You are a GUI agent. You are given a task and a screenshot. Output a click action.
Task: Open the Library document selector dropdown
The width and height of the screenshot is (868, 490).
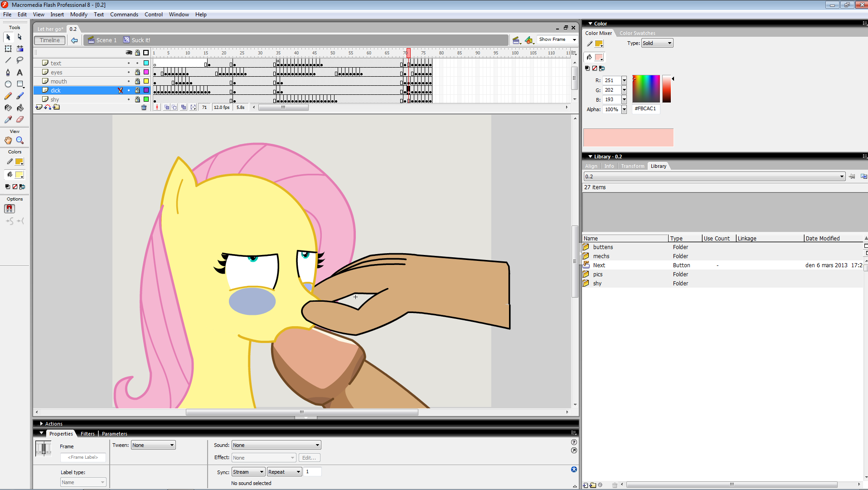point(714,176)
